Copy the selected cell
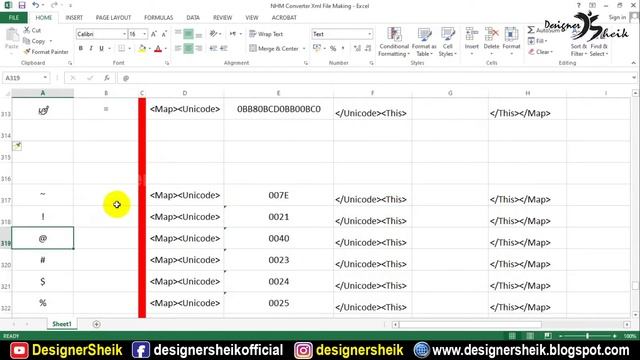This screenshot has width=640, height=360. coord(34,41)
